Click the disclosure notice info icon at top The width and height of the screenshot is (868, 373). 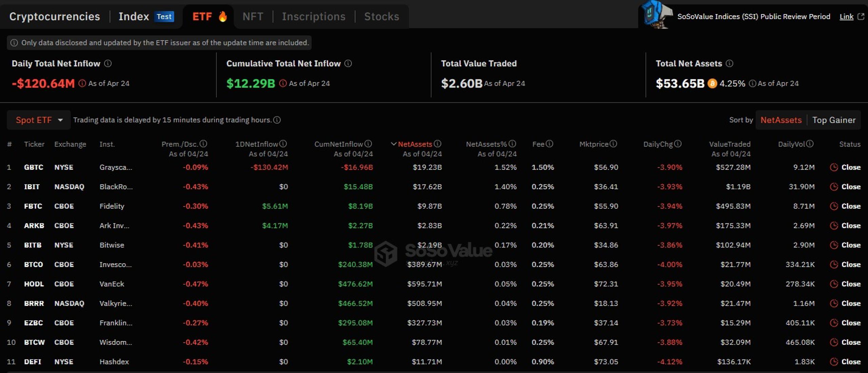click(x=14, y=43)
